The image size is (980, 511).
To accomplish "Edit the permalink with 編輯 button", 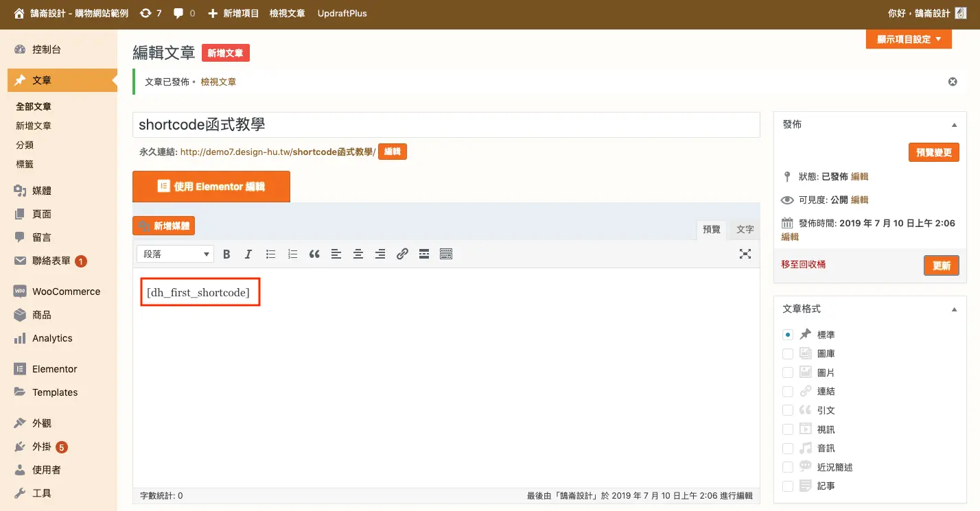I will tap(393, 152).
